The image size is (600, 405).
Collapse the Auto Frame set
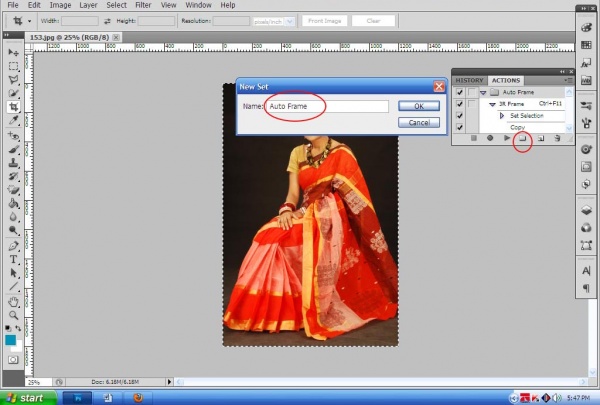484,92
